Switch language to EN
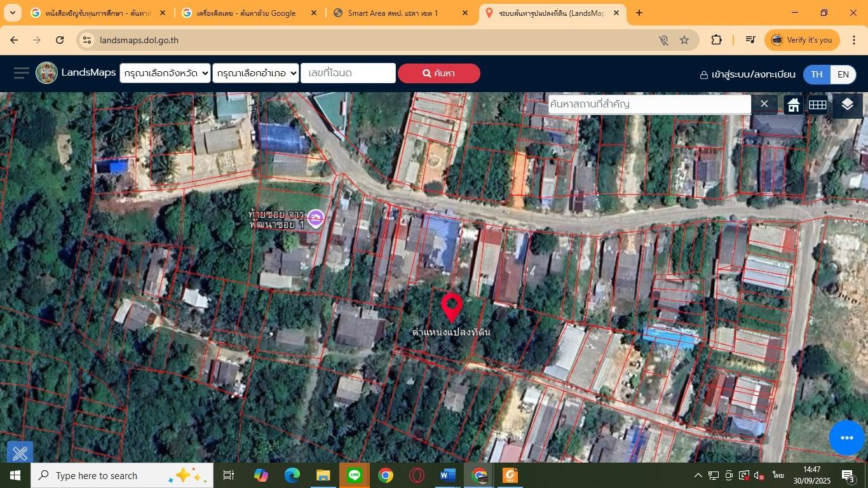Viewport: 868px width, 488px height. coord(843,74)
